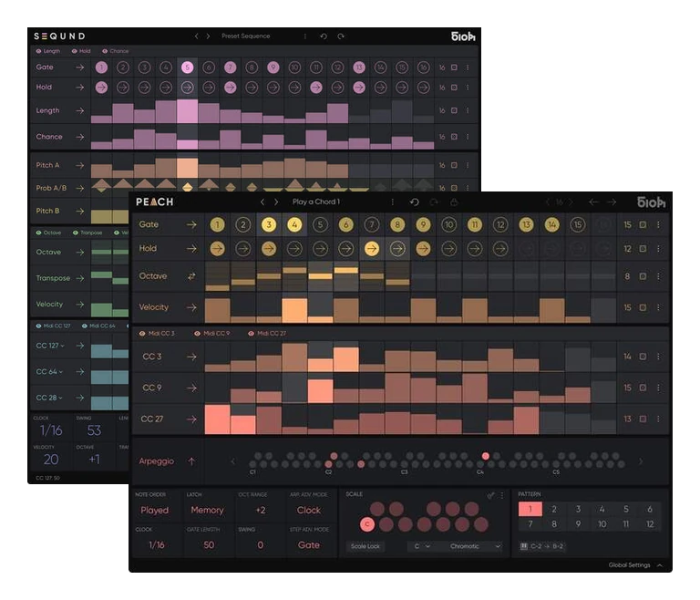Click undo icon in Seqund header
This screenshot has width=700, height=600.
coord(324,36)
